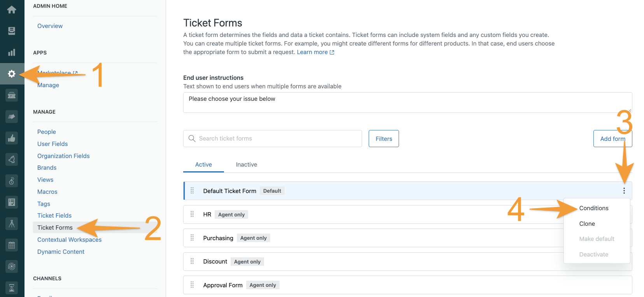Open the Admin gear icon

[12, 74]
